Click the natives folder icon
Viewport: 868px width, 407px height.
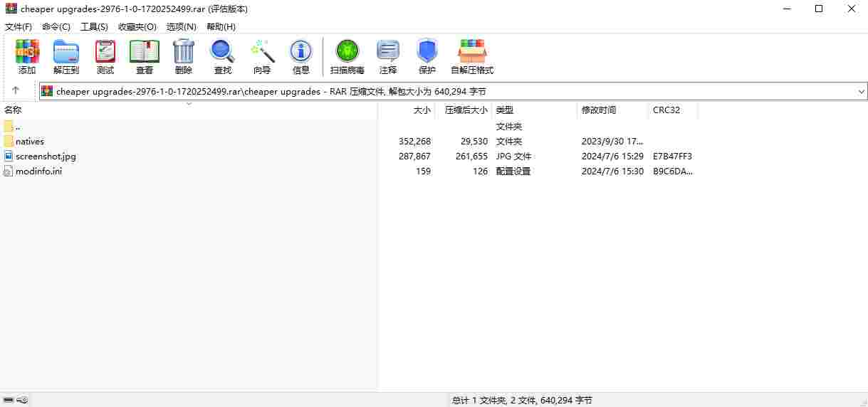(9, 141)
